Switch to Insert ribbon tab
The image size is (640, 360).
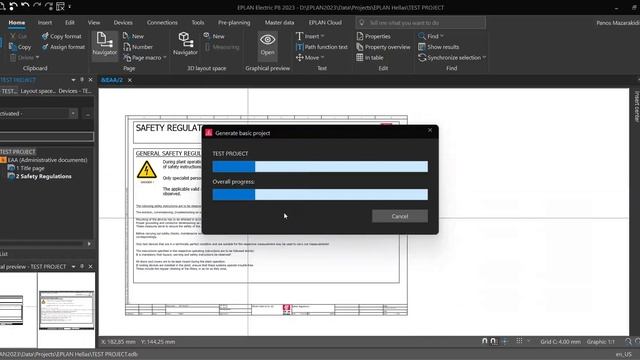tap(45, 22)
